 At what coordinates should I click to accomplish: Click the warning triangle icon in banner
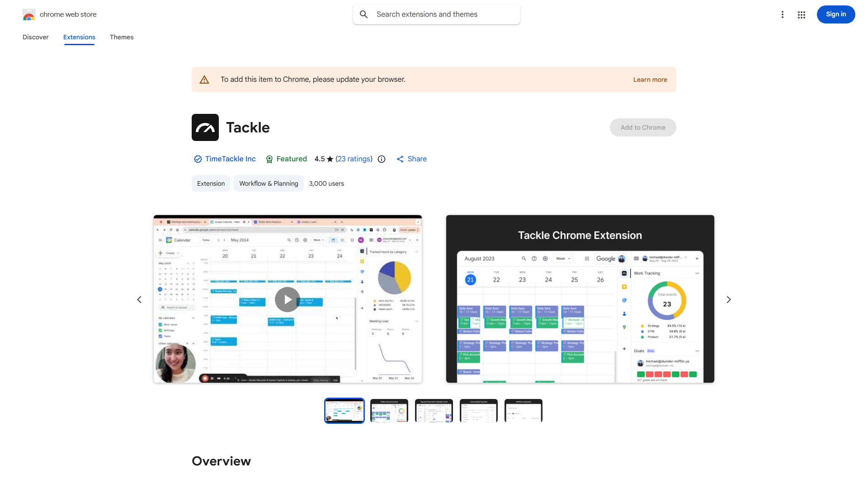[x=204, y=80]
